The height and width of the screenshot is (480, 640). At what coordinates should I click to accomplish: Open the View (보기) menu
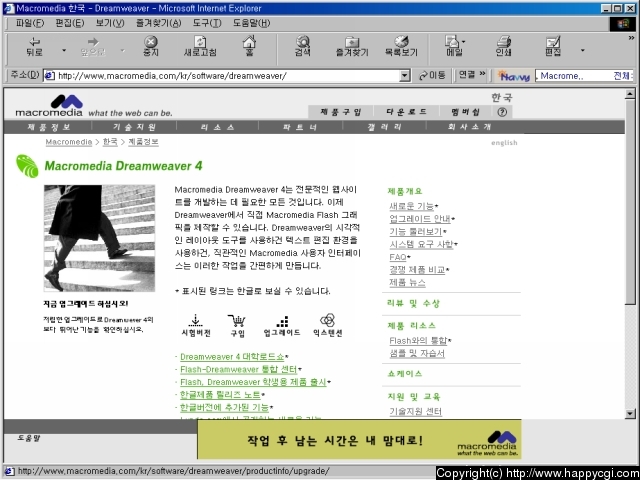(x=110, y=23)
